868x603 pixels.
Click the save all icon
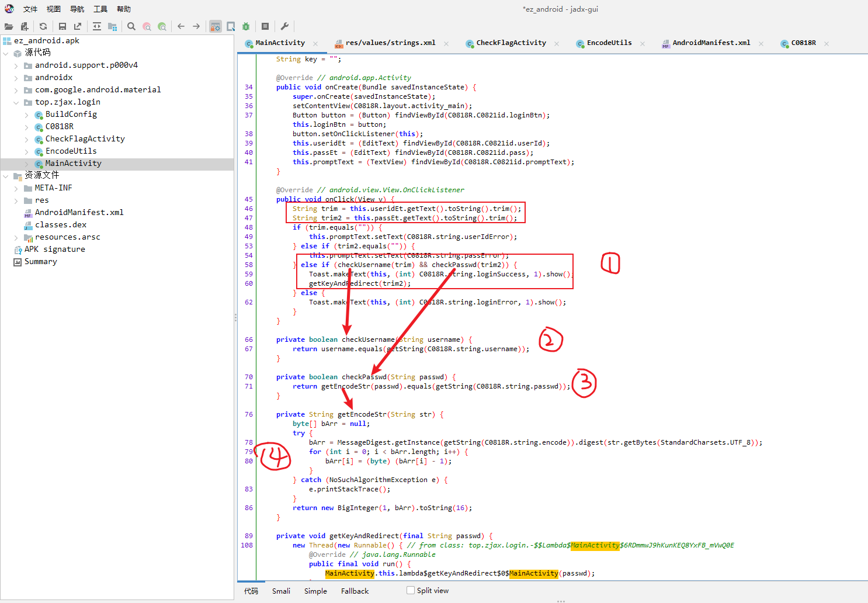click(x=63, y=26)
